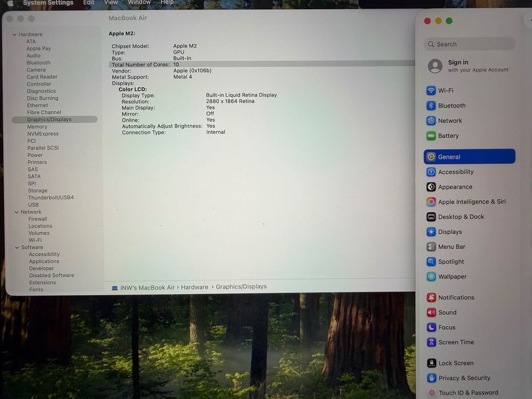Image resolution: width=532 pixels, height=399 pixels.
Task: Click the Color LCD heading
Action: click(x=133, y=89)
